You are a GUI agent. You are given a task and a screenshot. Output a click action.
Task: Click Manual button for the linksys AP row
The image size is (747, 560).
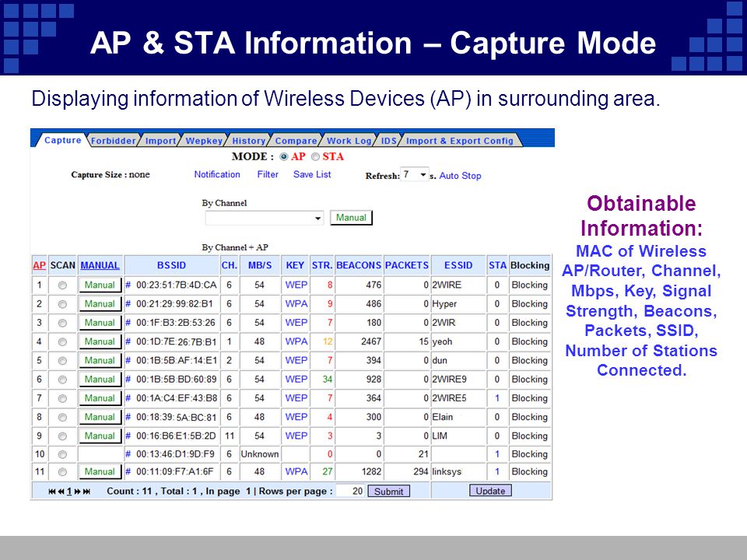[x=100, y=471]
